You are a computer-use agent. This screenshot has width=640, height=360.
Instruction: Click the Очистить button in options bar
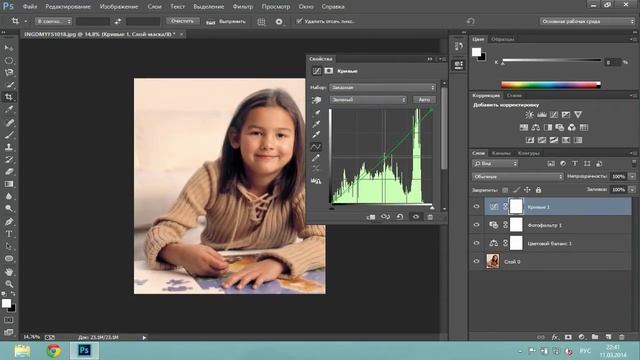[182, 21]
